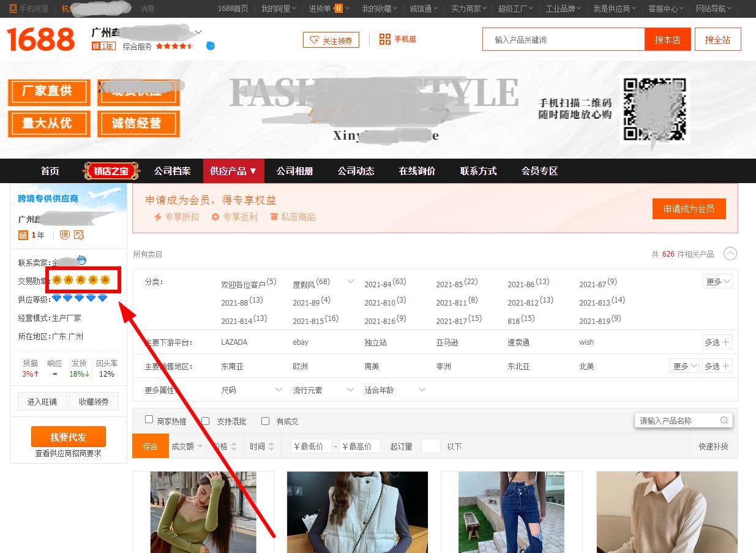Click the Wangwang chat icon beside 联系卖家
The height and width of the screenshot is (553, 756).
pyautogui.click(x=81, y=261)
